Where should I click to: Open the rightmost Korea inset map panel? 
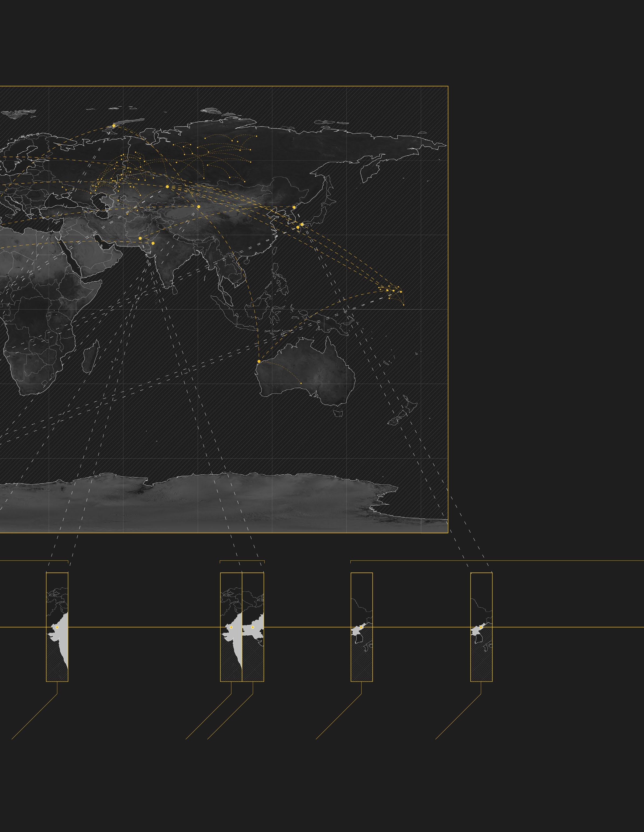pyautogui.click(x=481, y=627)
